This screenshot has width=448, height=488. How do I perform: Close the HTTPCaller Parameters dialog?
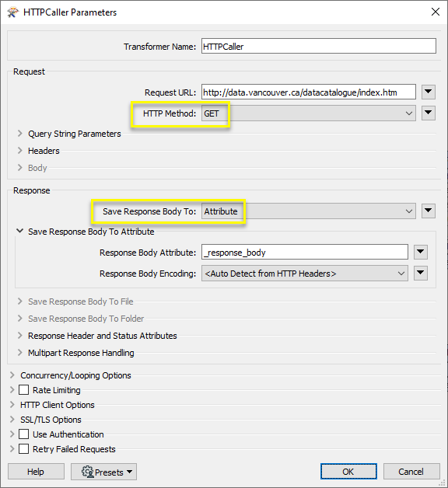tap(436, 12)
